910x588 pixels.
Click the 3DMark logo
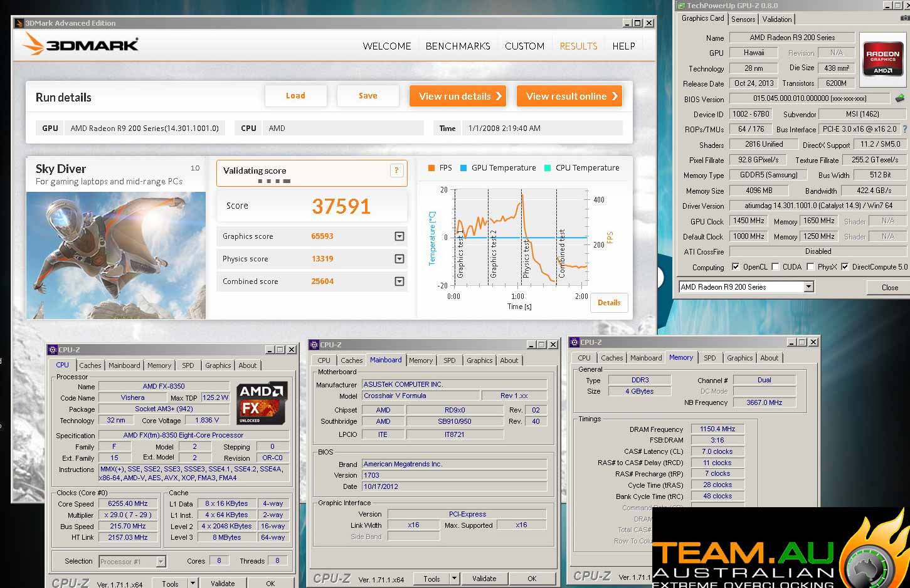(x=80, y=45)
